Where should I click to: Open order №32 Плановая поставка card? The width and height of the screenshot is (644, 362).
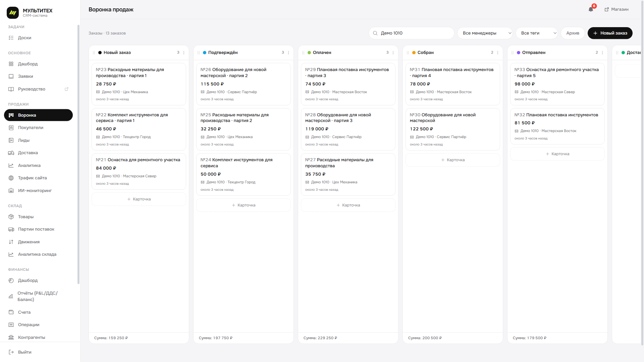(x=557, y=126)
